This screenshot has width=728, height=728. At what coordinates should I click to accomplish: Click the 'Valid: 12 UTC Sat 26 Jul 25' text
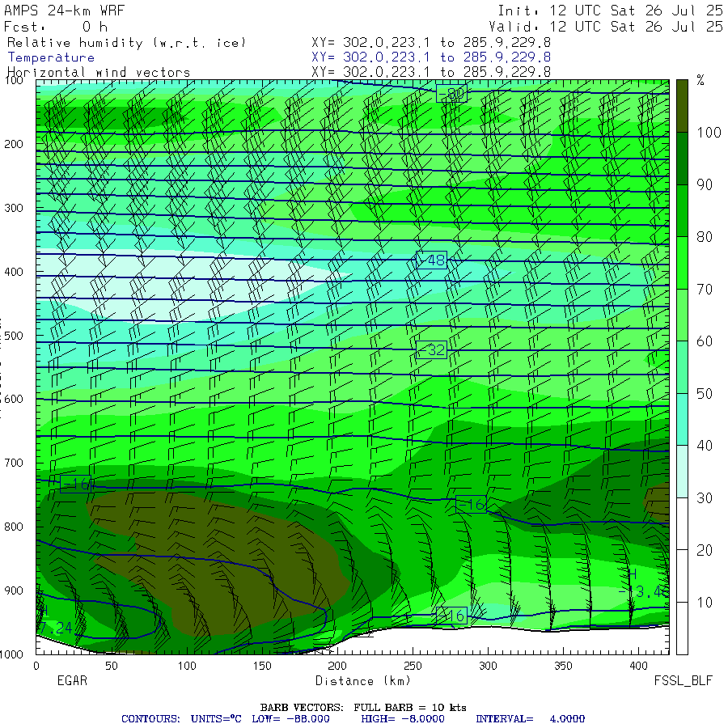tap(605, 27)
